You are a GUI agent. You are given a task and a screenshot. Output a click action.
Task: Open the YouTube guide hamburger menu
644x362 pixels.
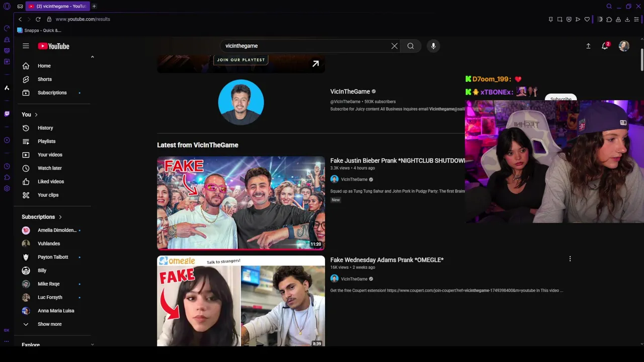pyautogui.click(x=26, y=46)
